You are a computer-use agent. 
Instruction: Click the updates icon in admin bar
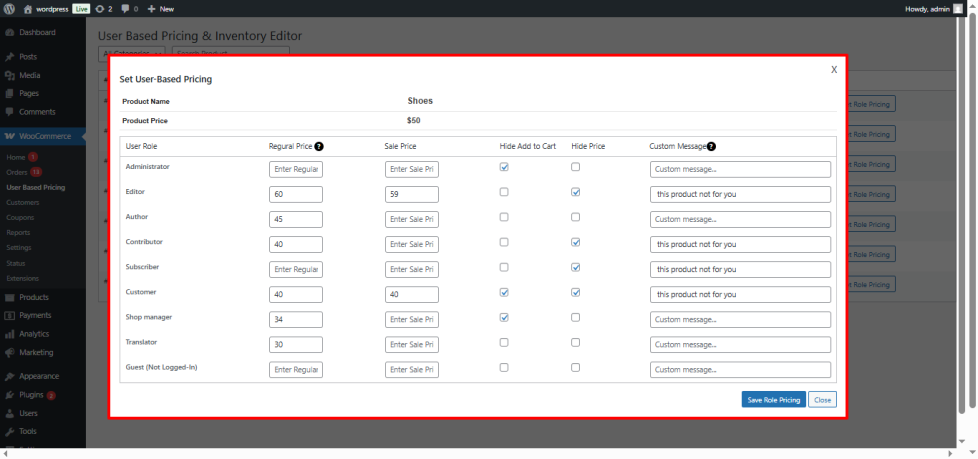tap(100, 8)
